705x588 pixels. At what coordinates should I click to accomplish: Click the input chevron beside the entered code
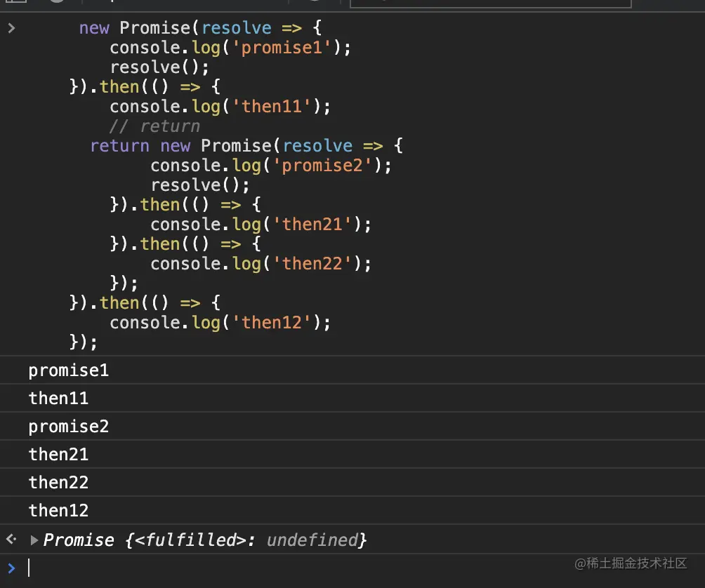click(12, 28)
